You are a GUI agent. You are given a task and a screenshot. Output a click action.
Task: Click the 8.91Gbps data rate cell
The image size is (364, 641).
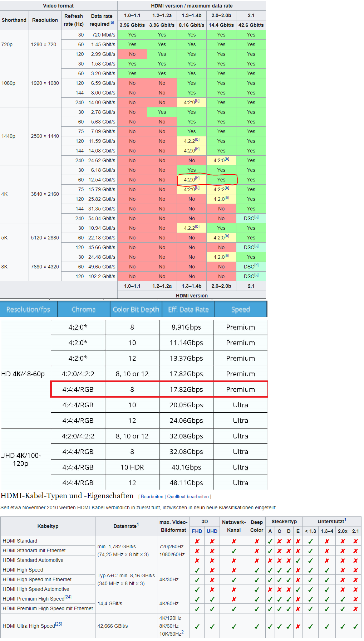(x=186, y=327)
